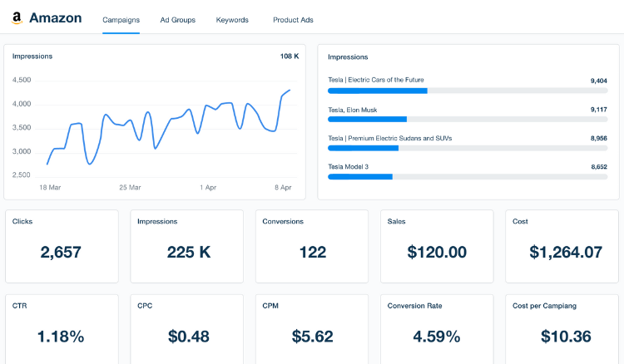Viewport: 624px width, 364px height.
Task: Click the 2,657 clicks value
Action: 61,252
